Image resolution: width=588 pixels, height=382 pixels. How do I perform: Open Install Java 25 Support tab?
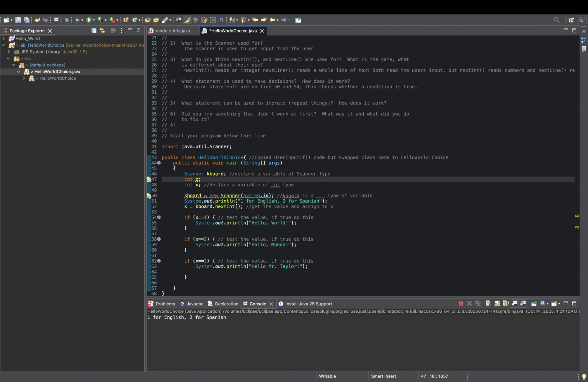pos(308,304)
